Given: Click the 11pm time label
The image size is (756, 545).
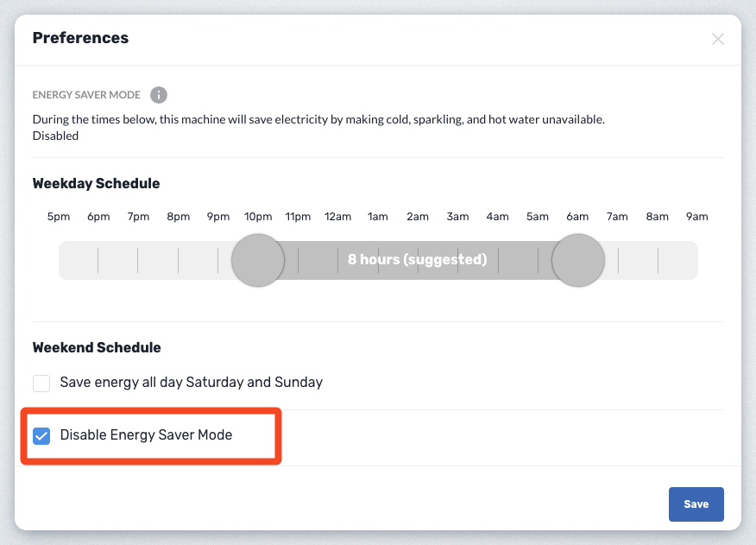Looking at the screenshot, I should (298, 217).
